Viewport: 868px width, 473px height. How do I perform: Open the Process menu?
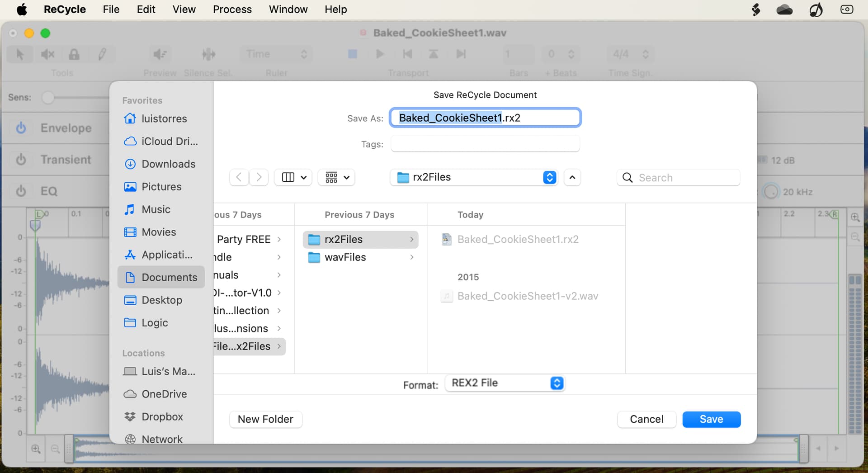(232, 9)
